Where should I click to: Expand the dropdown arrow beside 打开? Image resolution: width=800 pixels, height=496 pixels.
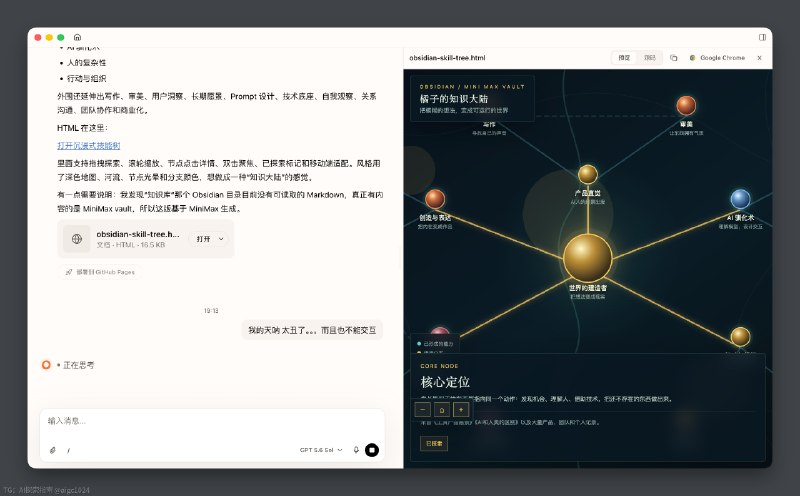221,239
